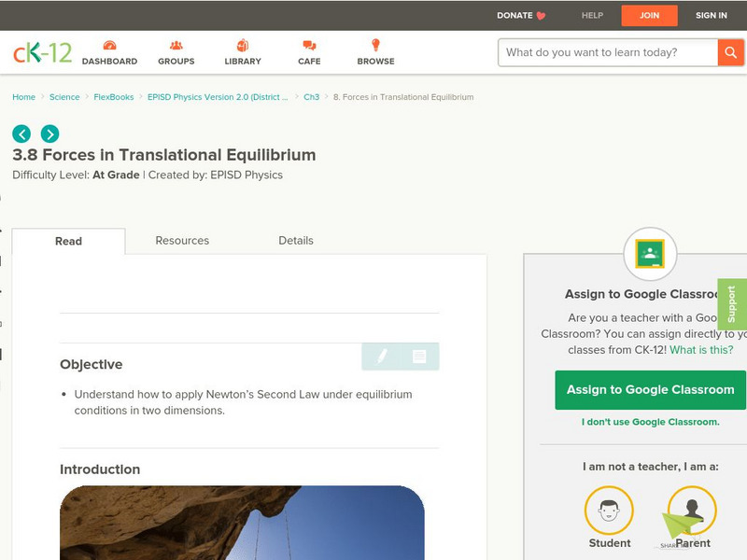
Task: Click the orange JOIN button
Action: pos(649,16)
